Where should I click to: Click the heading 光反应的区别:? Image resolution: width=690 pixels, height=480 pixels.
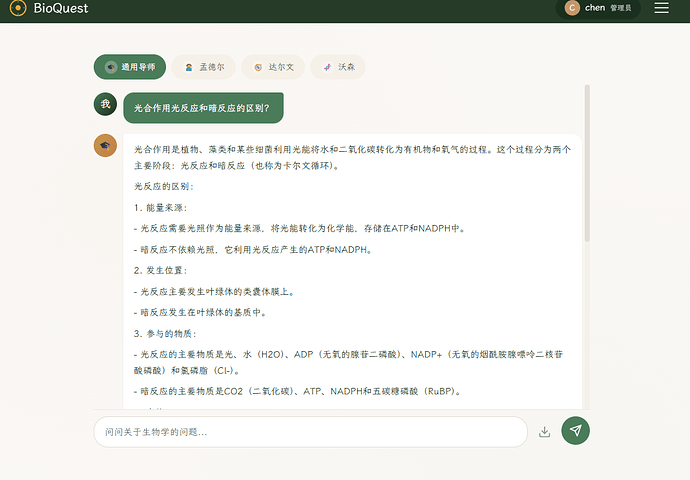click(164, 187)
